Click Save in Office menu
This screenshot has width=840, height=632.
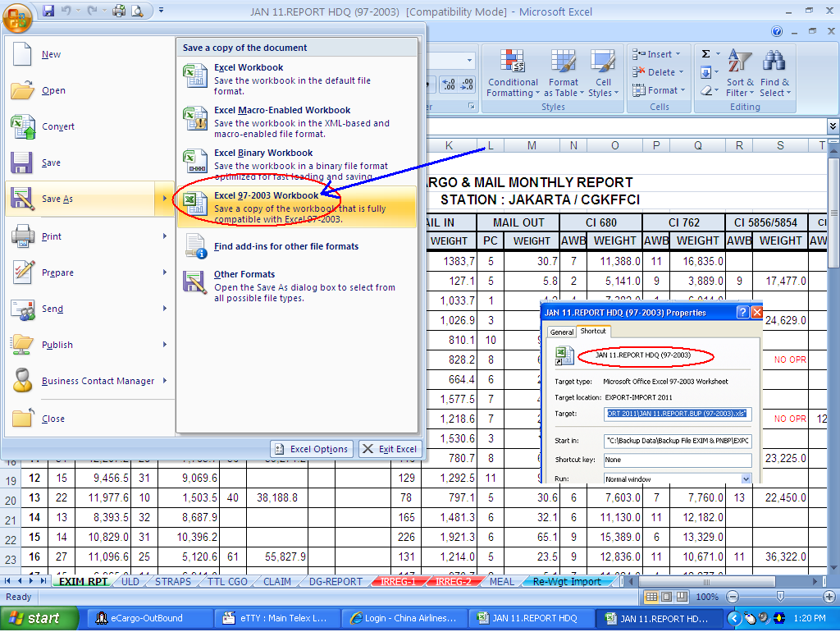(89, 163)
